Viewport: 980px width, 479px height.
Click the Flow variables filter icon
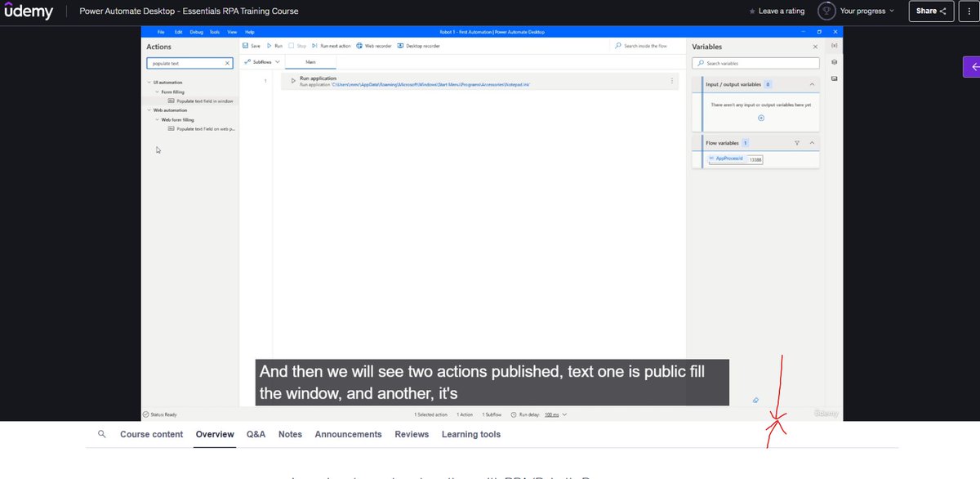[797, 143]
